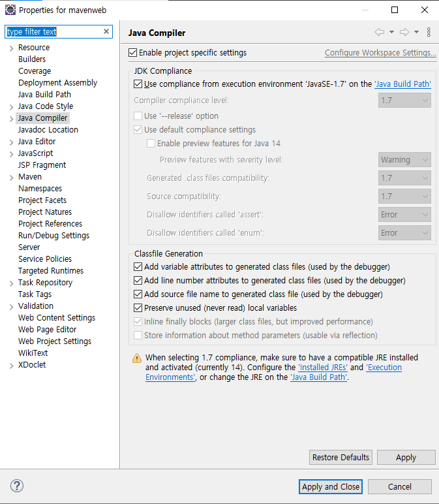Open Disallow identifiers called 'enum' dropdown
The width and height of the screenshot is (439, 504).
point(404,232)
